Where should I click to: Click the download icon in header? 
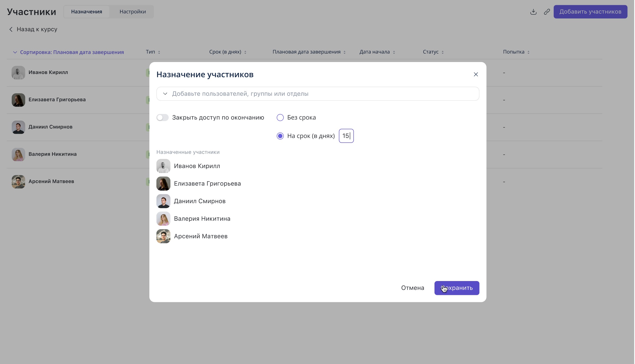[x=533, y=12]
